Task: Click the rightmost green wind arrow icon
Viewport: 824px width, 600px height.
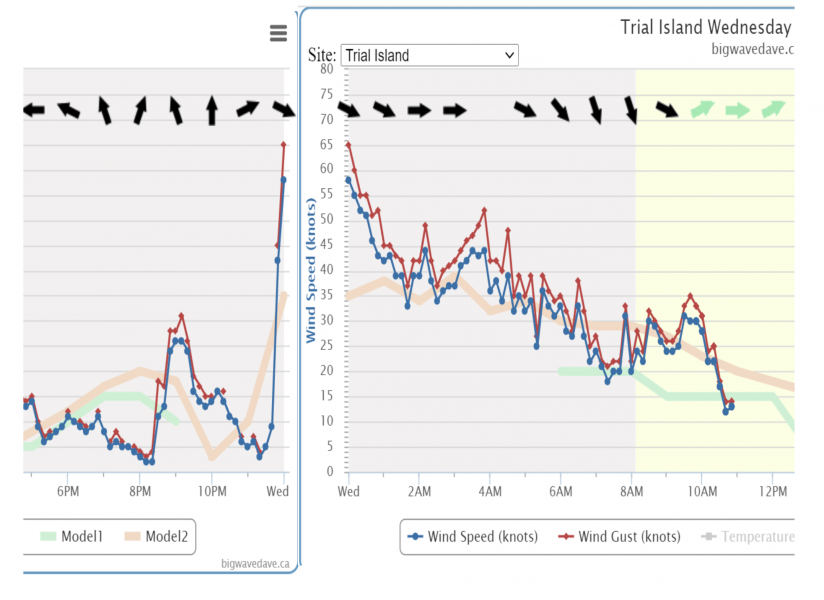Action: pyautogui.click(x=772, y=108)
